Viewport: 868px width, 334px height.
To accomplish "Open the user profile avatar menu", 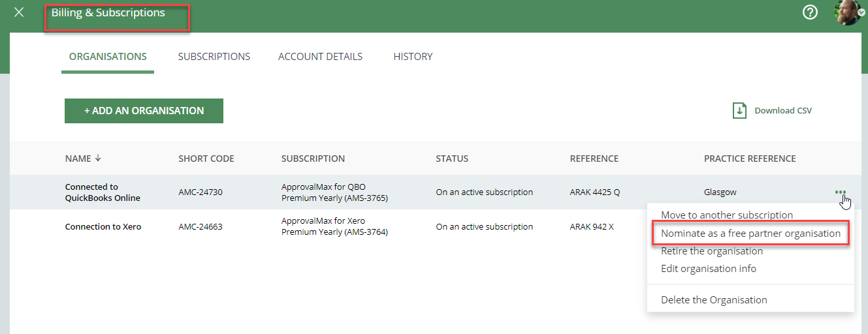I will pos(846,12).
